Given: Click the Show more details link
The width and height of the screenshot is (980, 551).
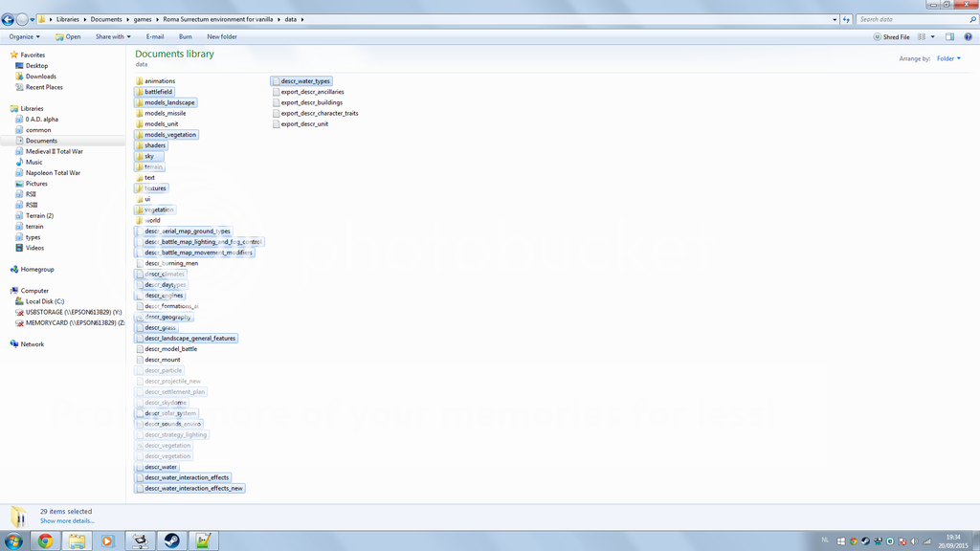Looking at the screenshot, I should [66, 521].
